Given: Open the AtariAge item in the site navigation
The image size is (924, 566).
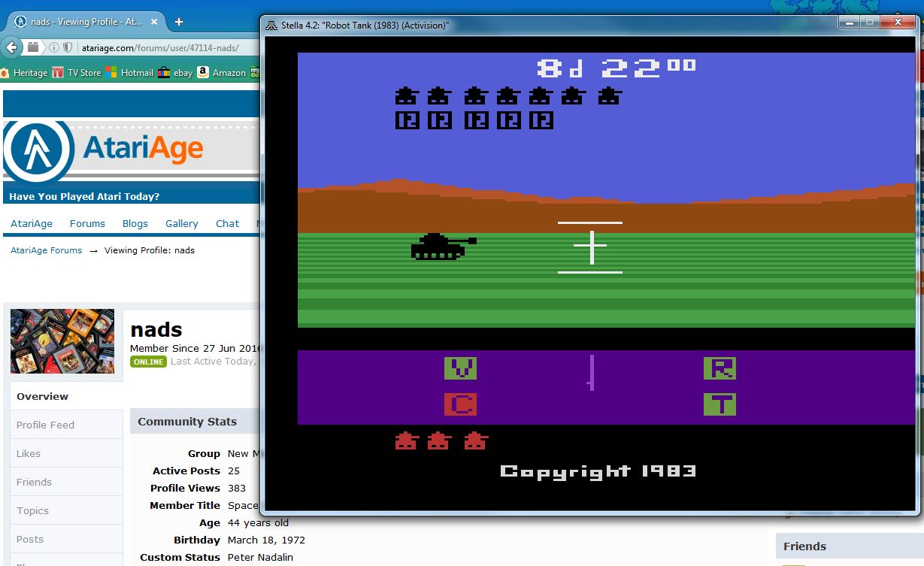Looking at the screenshot, I should (32, 223).
